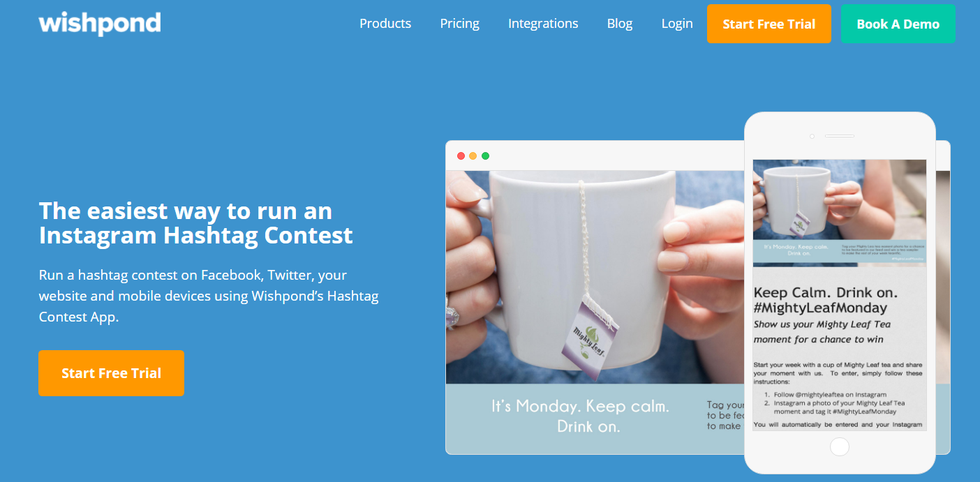Click the green dot in browser mockup
The image size is (980, 482).
(x=486, y=156)
